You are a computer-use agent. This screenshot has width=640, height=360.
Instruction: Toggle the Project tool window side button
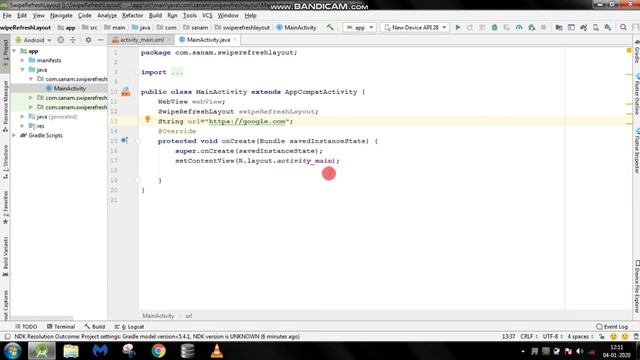click(5, 54)
